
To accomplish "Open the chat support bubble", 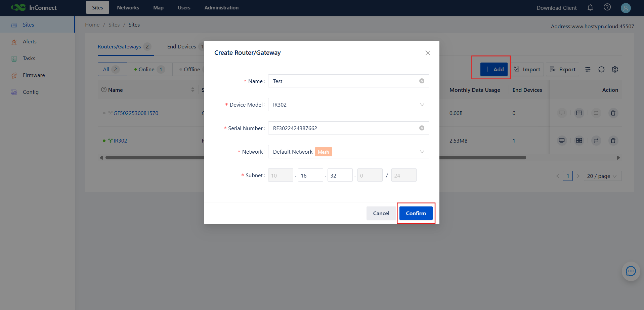I will [x=631, y=271].
